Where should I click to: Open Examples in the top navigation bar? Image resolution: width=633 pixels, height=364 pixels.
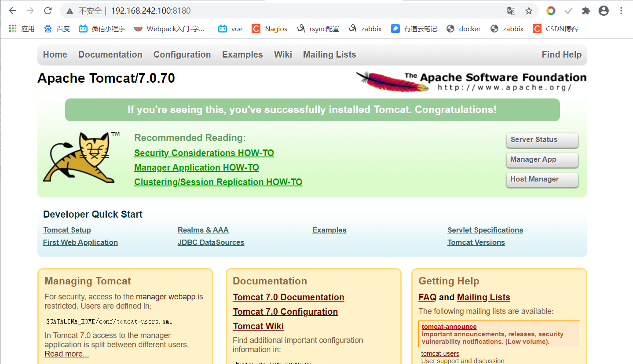click(242, 55)
